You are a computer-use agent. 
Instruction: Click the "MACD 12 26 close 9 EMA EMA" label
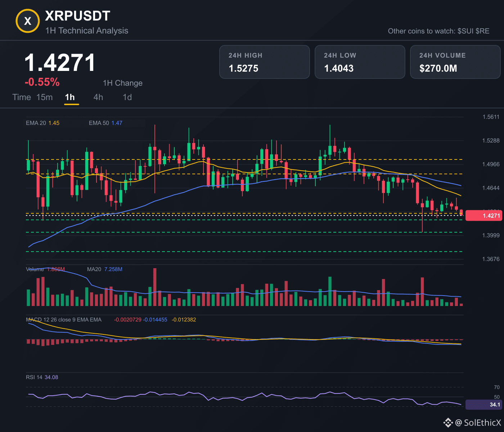(64, 320)
